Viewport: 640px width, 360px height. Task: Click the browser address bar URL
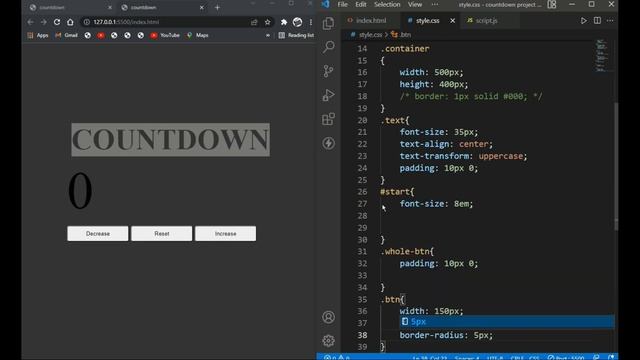point(126,22)
